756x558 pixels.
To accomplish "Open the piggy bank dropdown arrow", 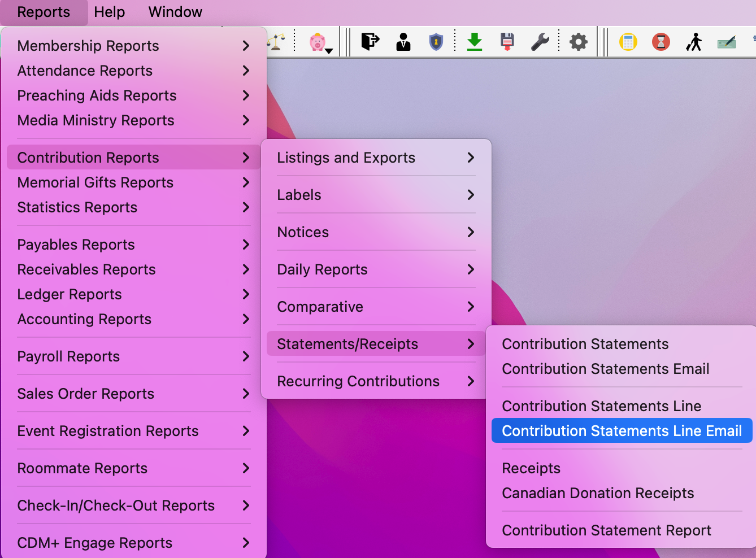I will (329, 51).
